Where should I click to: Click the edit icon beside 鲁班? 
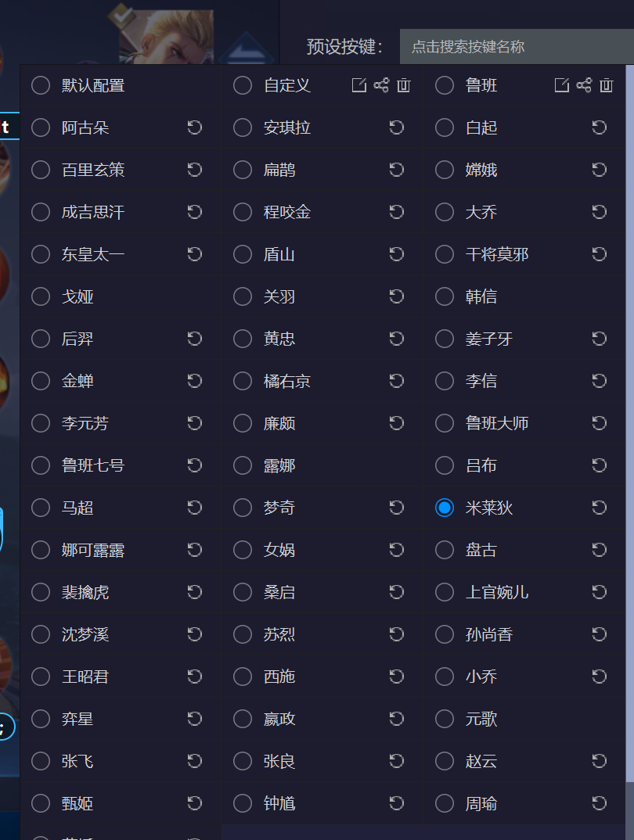561,85
